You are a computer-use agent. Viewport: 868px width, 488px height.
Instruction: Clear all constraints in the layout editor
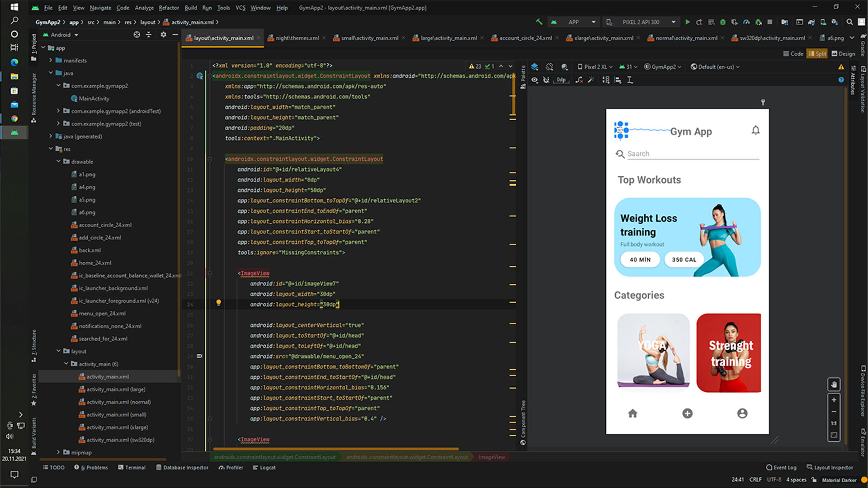(x=579, y=80)
